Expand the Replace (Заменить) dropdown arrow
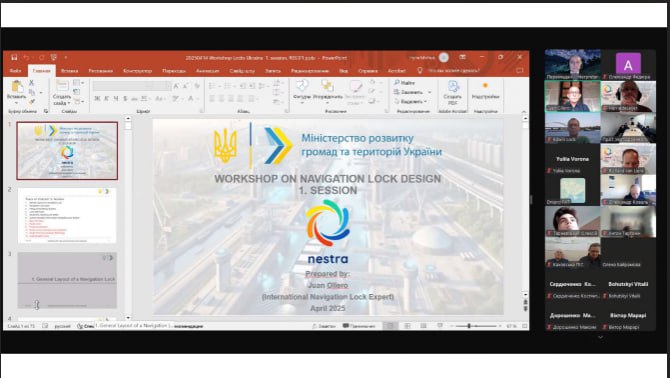 tap(429, 92)
